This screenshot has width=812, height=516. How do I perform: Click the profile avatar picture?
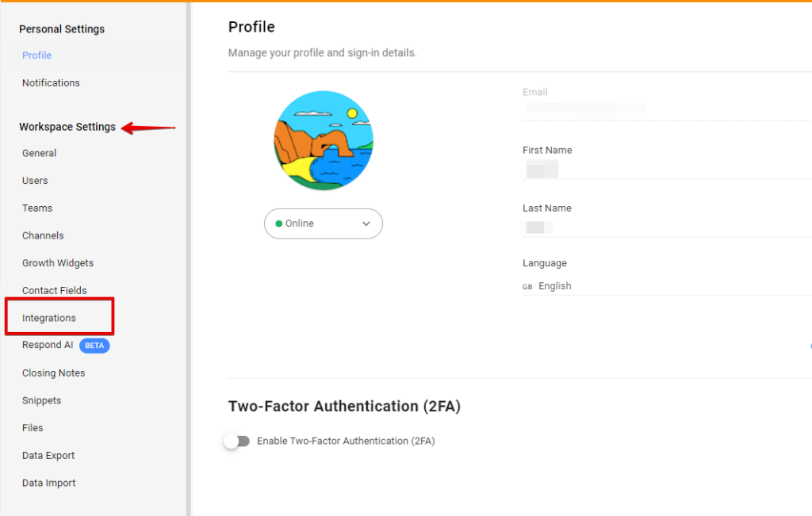[324, 140]
